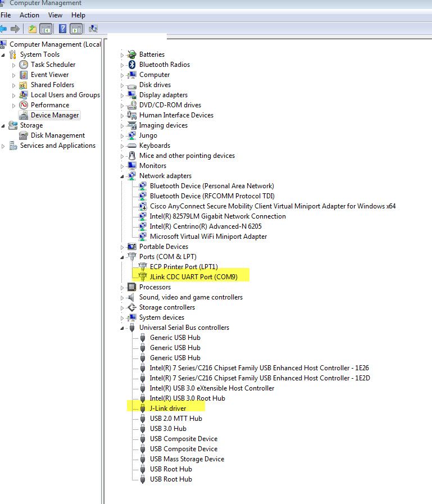Select Intel(R) USB 3.0 eXtensible Host Controller
Image resolution: width=432 pixels, height=504 pixels.
pyautogui.click(x=212, y=388)
